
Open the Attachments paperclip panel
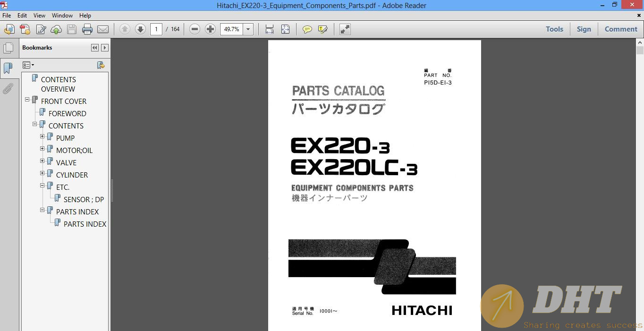click(x=8, y=88)
